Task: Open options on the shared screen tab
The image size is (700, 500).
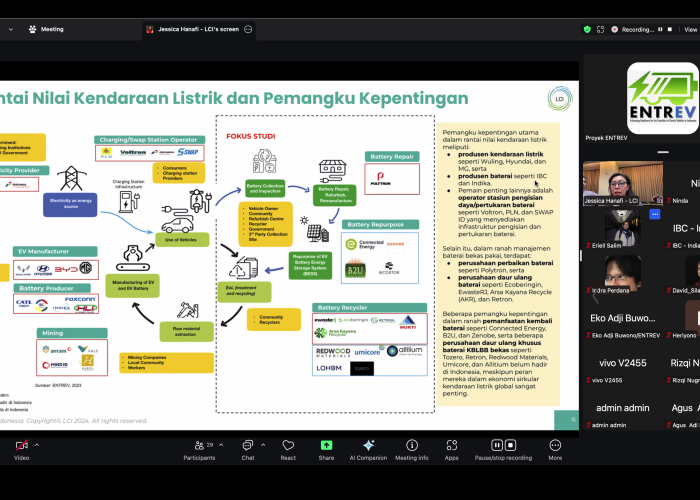Action: point(248,29)
